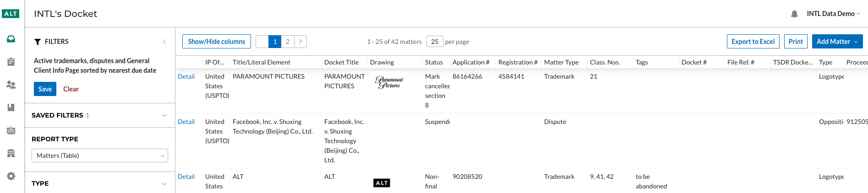Go to page 2 of matters

[288, 42]
